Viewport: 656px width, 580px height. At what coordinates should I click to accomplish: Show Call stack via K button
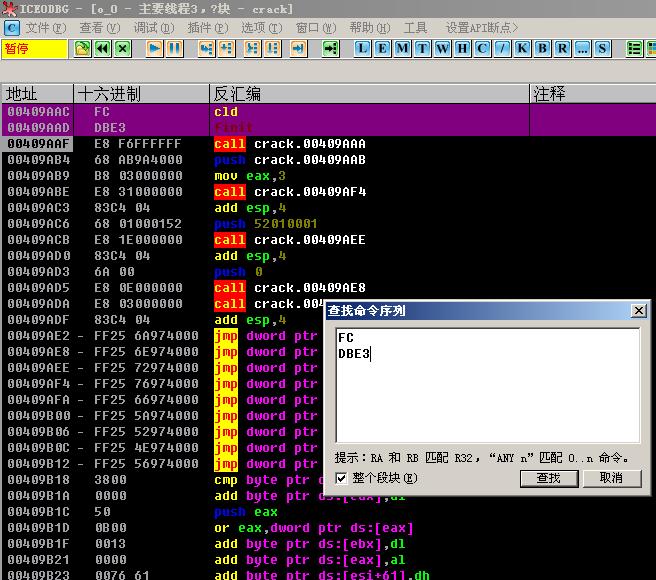(522, 49)
